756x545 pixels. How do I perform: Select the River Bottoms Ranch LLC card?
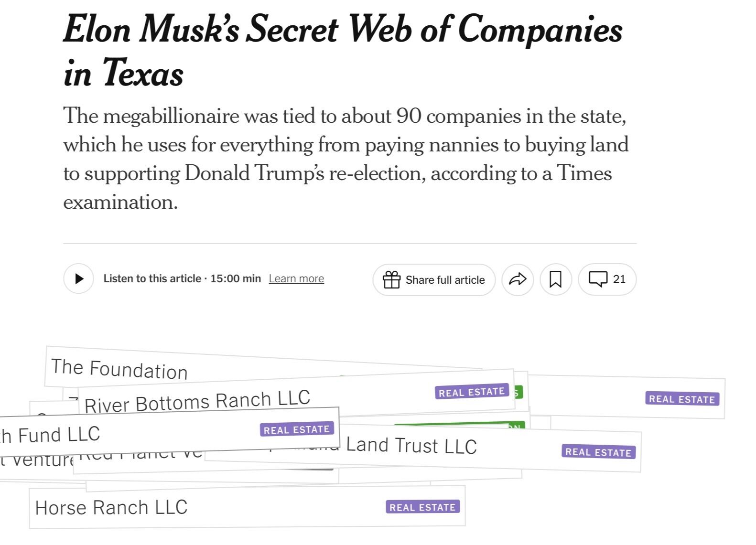197,401
